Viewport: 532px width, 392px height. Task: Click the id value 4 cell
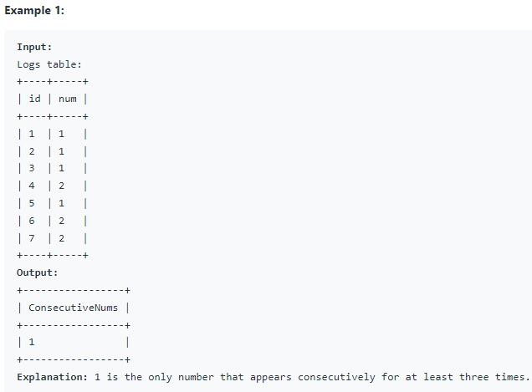pos(32,186)
